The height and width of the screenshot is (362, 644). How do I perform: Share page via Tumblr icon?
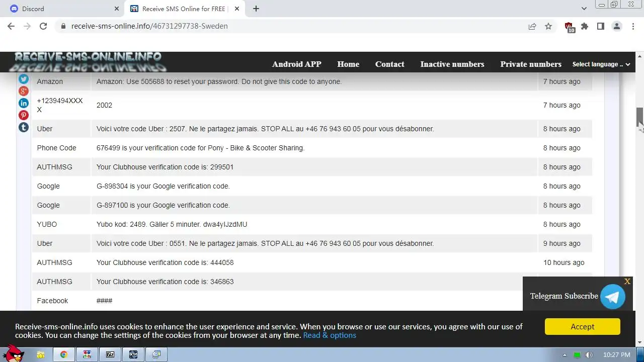24,127
